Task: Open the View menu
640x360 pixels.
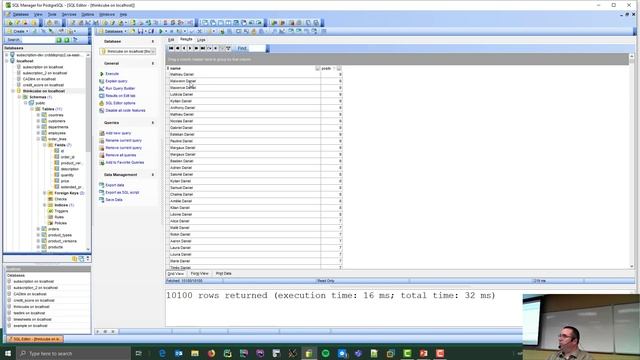Action: (38, 14)
